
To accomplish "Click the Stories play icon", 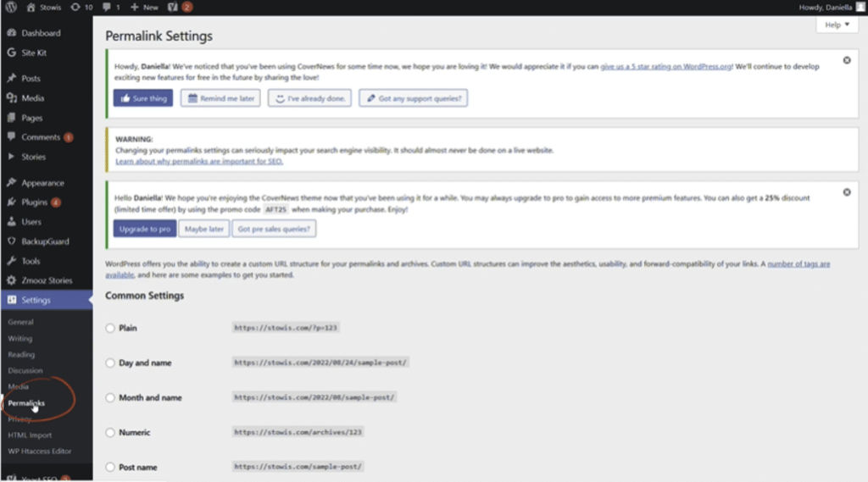I will click(x=12, y=157).
